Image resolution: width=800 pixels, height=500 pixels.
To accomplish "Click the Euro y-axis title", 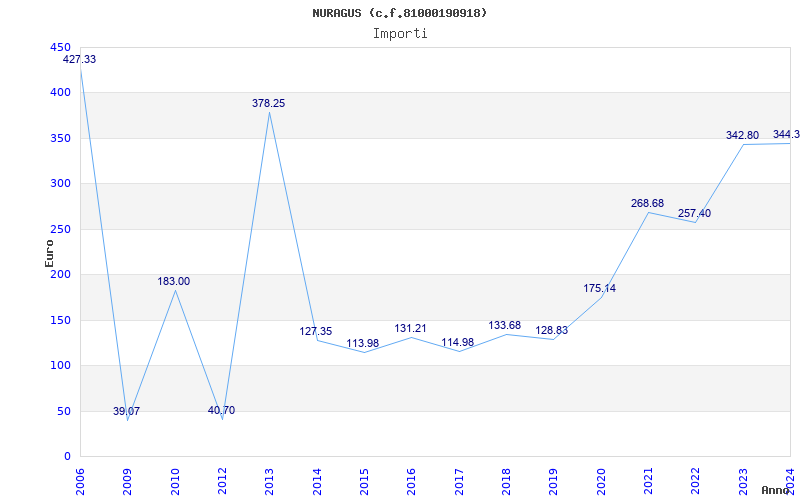I will pos(49,253).
